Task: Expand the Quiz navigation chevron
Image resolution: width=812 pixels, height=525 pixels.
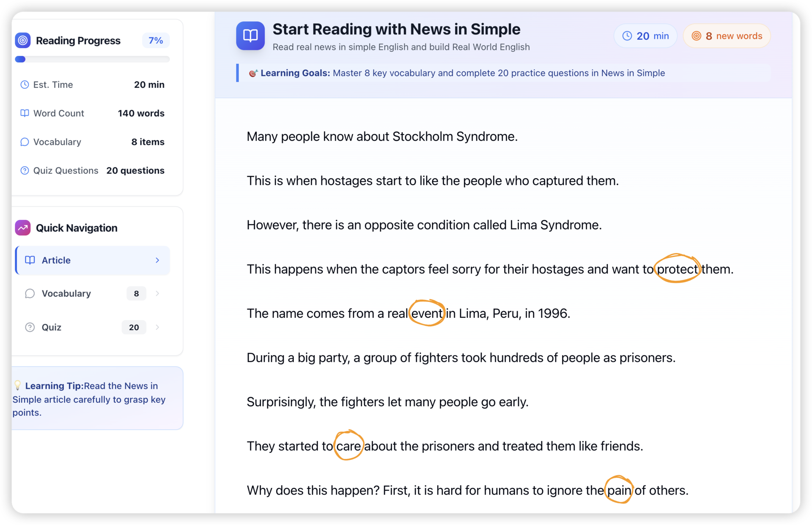Action: click(157, 327)
